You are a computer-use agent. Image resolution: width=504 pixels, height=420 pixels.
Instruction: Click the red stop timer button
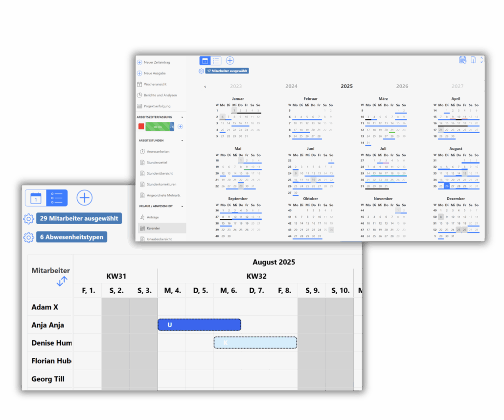click(141, 127)
